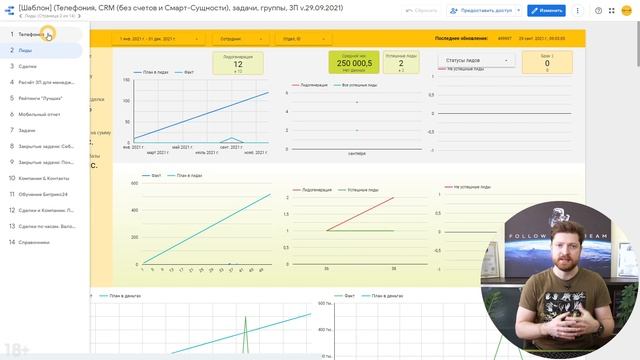
Task: Open the three-dot more options menu
Action: pos(577,11)
